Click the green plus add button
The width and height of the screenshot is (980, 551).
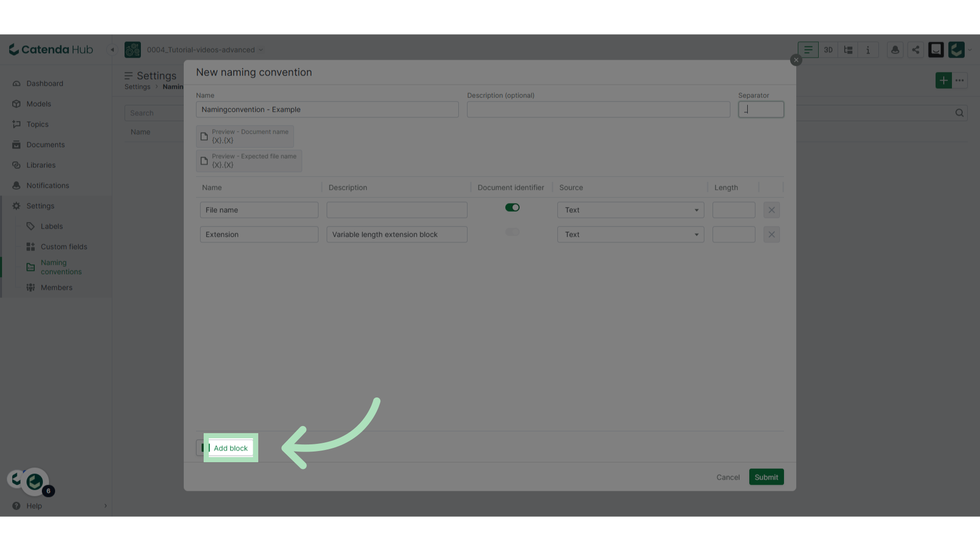click(943, 80)
